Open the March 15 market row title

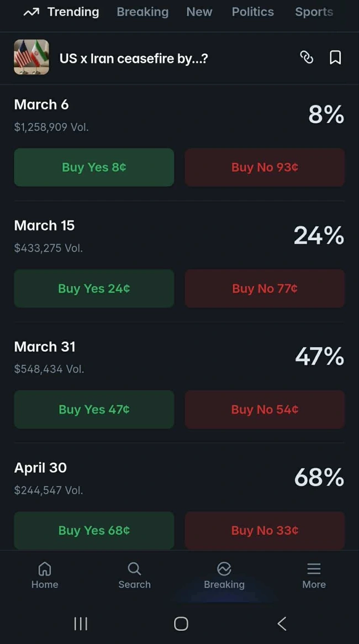pos(44,225)
